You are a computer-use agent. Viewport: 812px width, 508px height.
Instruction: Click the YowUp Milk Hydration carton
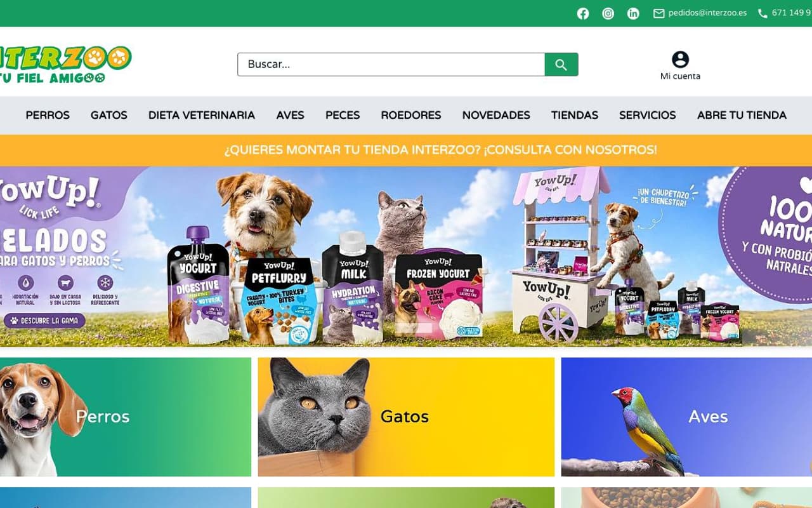pos(353,287)
